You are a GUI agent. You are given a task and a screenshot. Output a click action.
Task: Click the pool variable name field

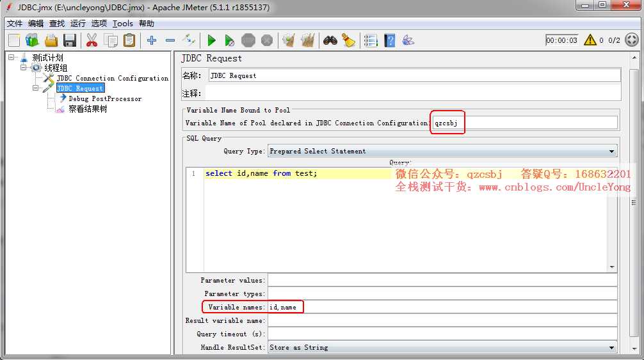(x=524, y=123)
